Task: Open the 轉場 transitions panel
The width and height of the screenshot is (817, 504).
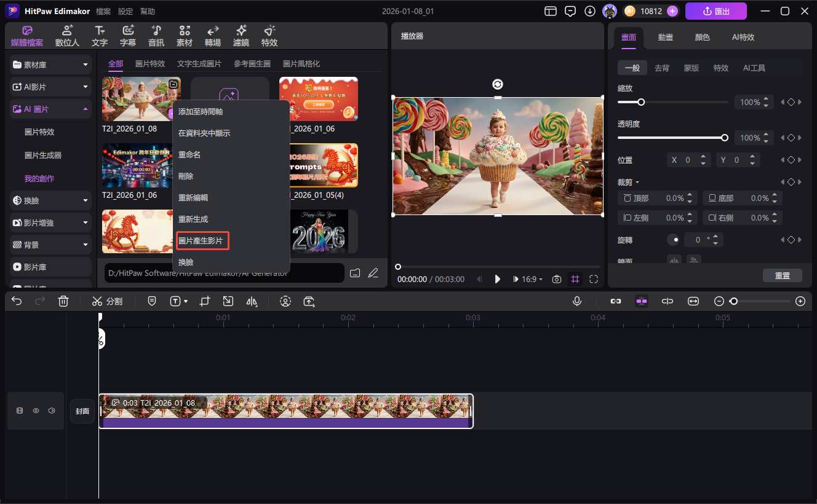Action: click(x=212, y=35)
